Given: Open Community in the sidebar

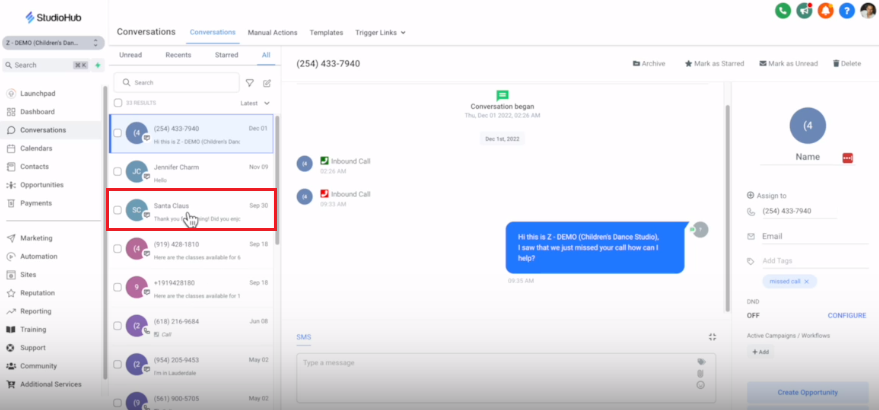Looking at the screenshot, I should point(38,366).
